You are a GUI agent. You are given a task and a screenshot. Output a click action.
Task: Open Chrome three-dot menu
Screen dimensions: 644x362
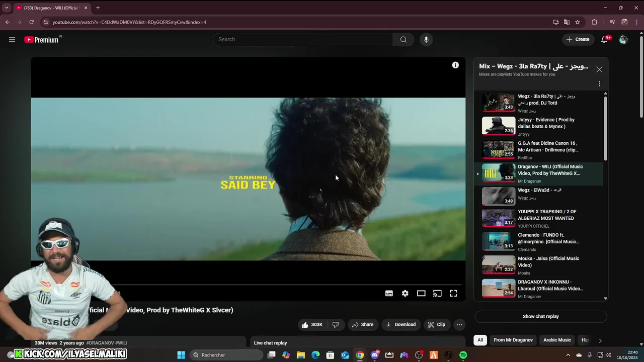click(x=636, y=22)
